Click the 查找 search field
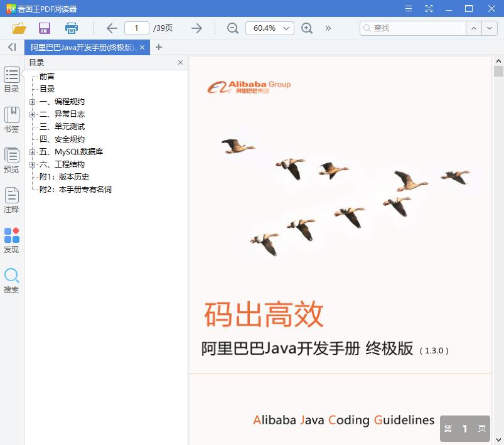The height and width of the screenshot is (445, 504). (413, 28)
